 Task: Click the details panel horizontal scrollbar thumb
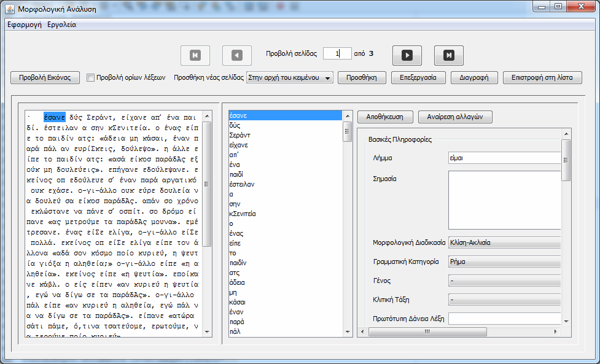[x=427, y=332]
